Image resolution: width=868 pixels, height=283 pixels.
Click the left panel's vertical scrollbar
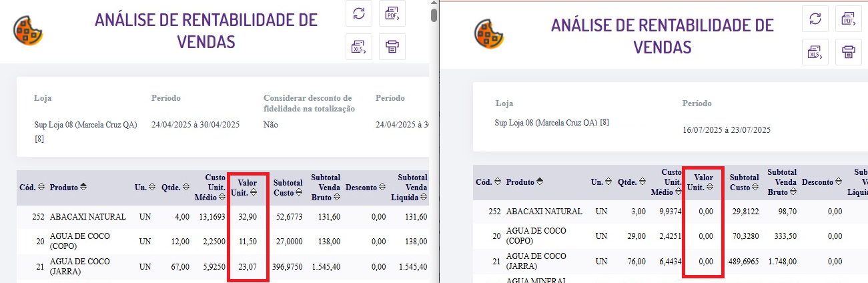pos(434,15)
